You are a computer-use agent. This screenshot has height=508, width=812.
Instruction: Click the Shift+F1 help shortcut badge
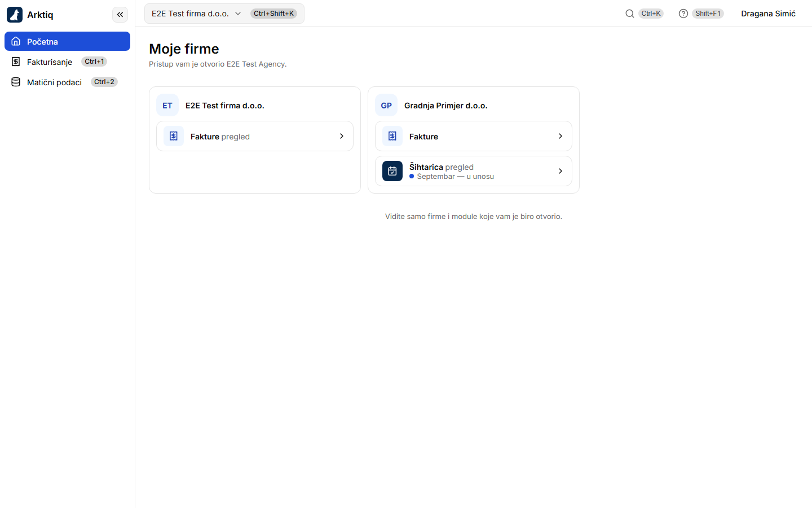point(708,14)
